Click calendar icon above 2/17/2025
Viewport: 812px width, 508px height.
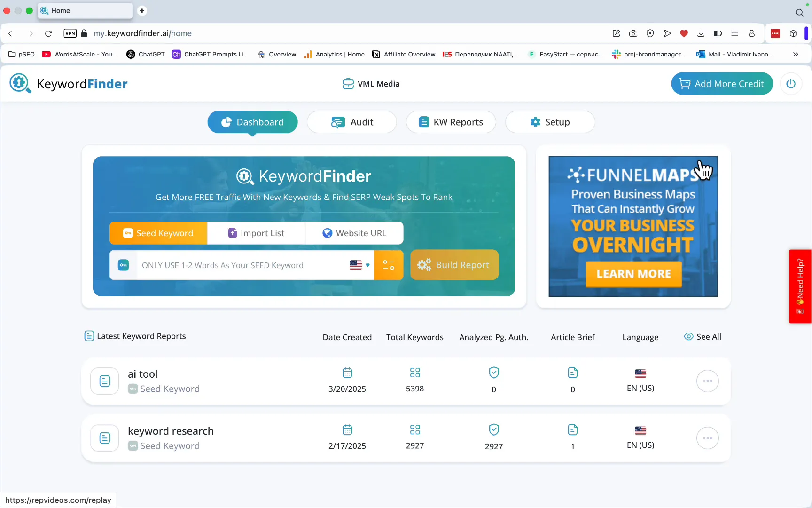tap(347, 430)
